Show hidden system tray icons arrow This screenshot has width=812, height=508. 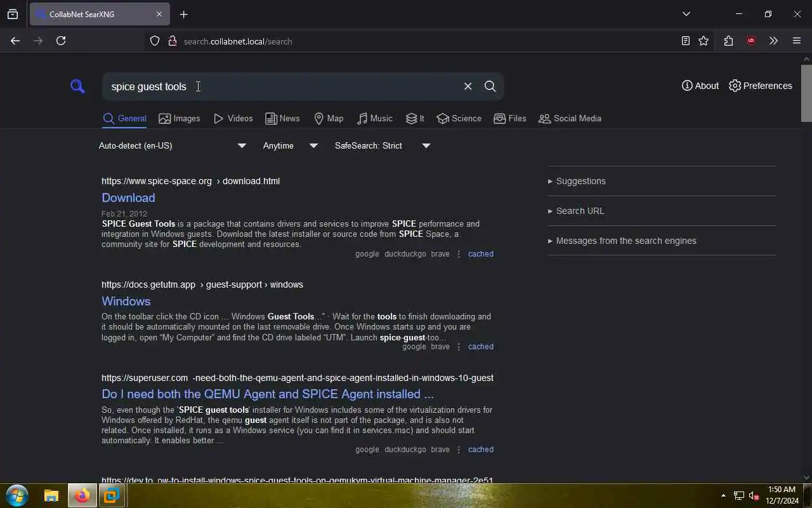pos(723,495)
